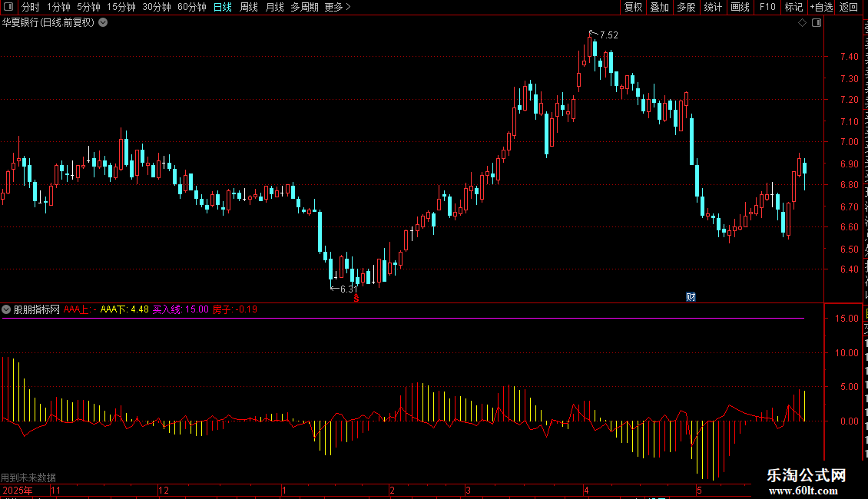Select the 15分钟 period
Viewport: 868px width, 499px height.
121,7
